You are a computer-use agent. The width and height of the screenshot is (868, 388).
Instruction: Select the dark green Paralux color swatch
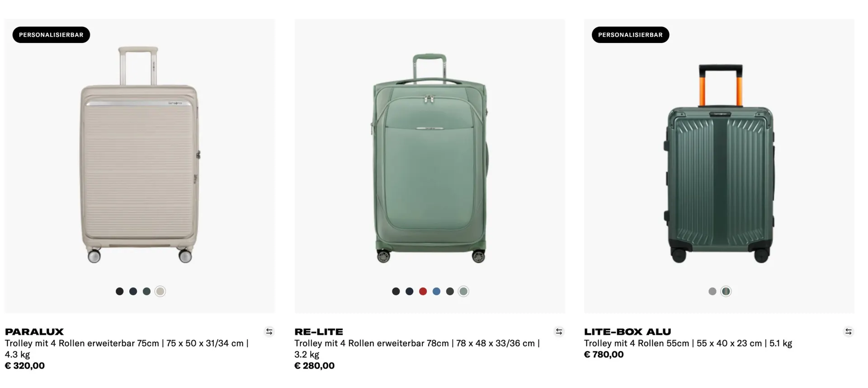[x=146, y=291]
